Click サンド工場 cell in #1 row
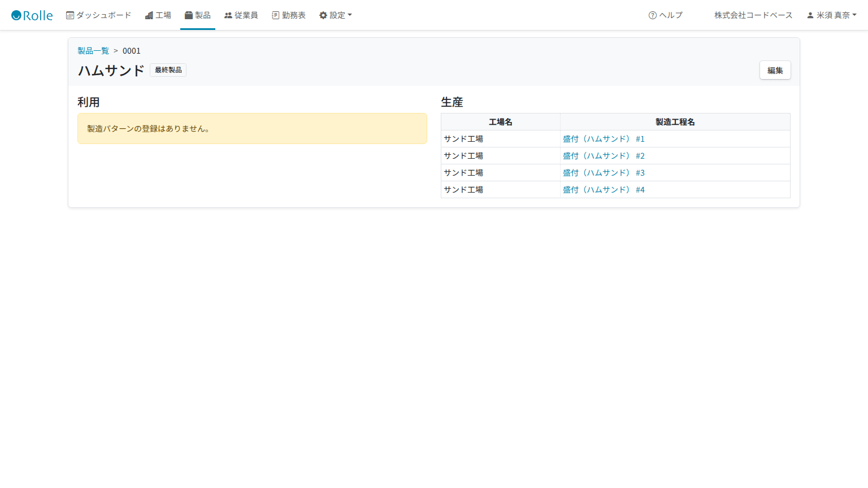 [x=501, y=139]
